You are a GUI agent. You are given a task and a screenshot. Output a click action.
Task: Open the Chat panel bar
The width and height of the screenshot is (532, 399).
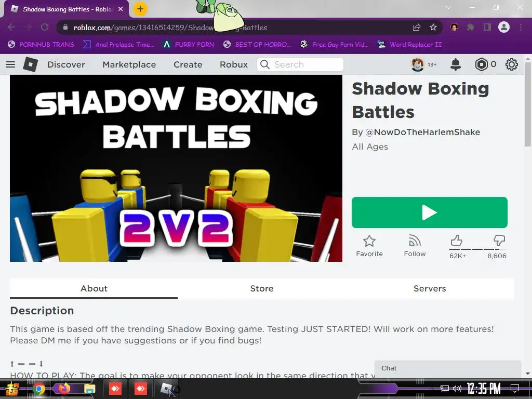pyautogui.click(x=447, y=368)
